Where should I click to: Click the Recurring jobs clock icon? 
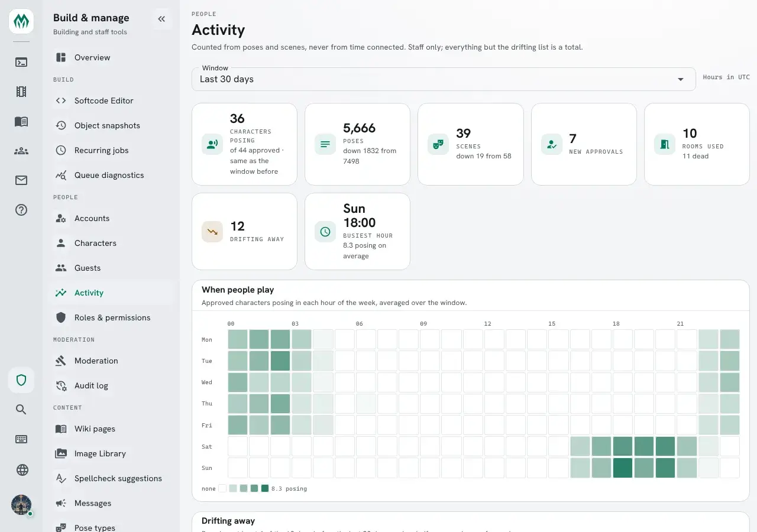click(x=61, y=150)
